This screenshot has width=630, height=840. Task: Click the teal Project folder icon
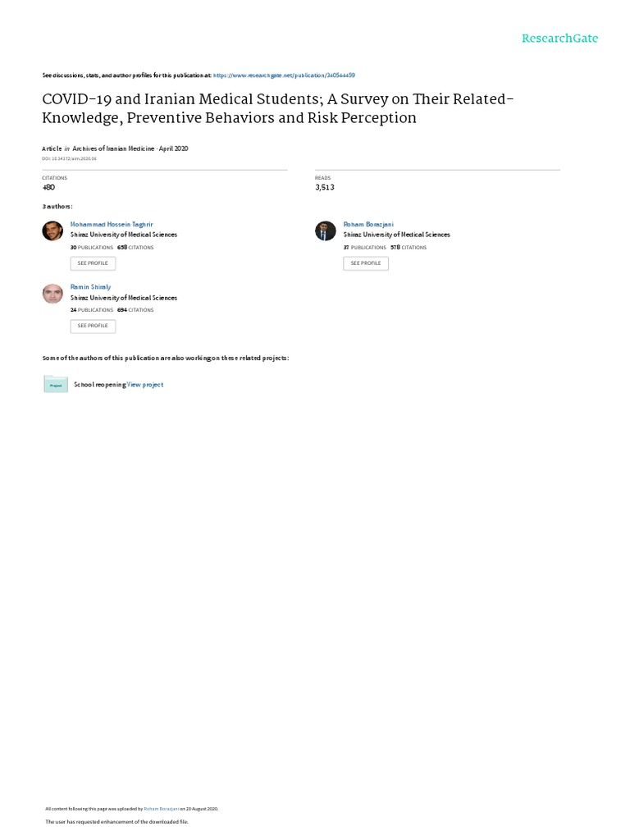tap(56, 384)
